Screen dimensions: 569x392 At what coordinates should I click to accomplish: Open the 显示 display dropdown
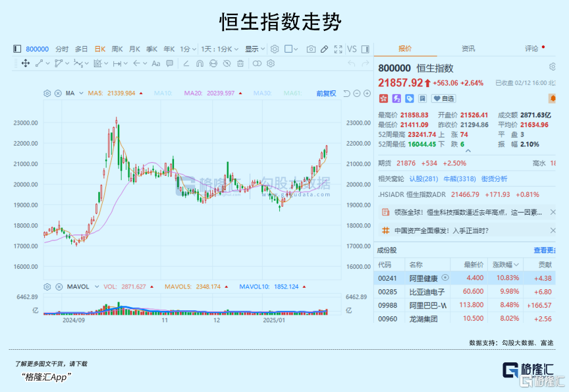pyautogui.click(x=255, y=49)
